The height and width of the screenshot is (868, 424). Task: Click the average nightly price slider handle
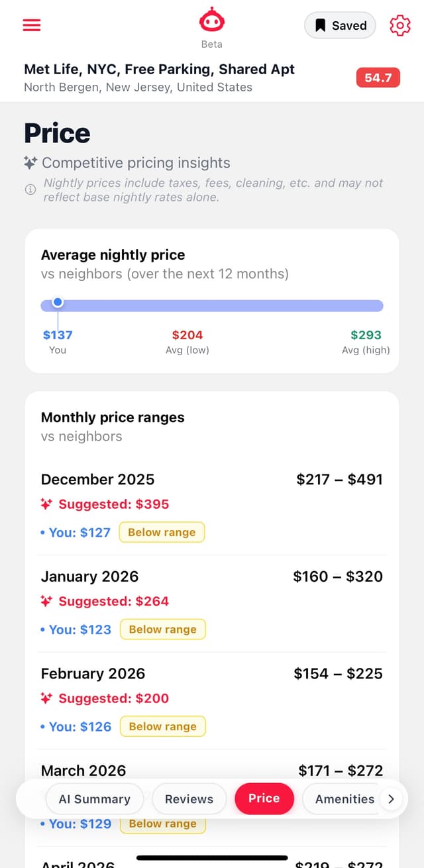pyautogui.click(x=58, y=302)
